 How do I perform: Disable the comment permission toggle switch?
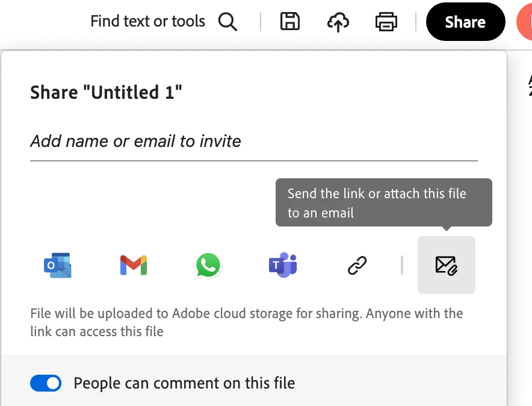coord(46,383)
